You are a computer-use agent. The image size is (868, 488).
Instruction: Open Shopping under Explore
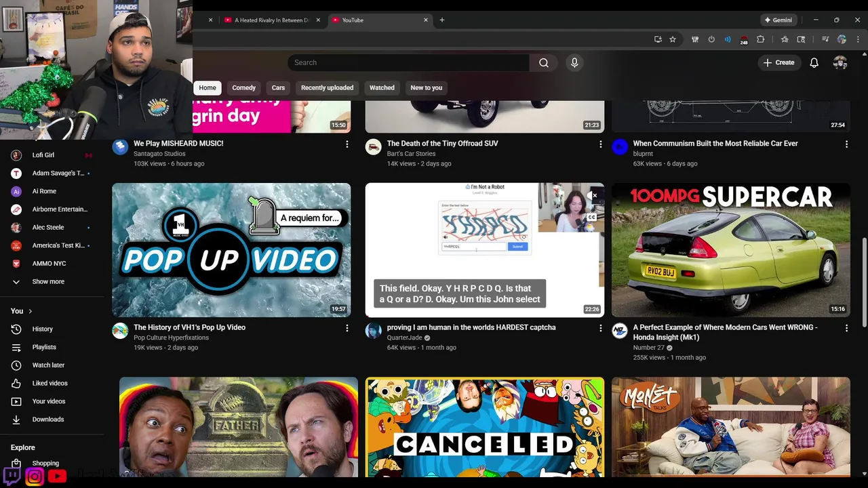[45, 463]
